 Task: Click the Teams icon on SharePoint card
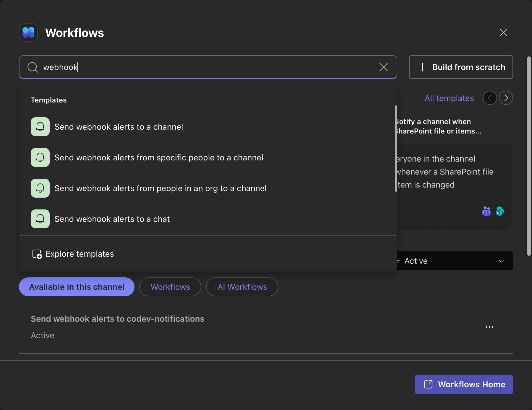point(486,211)
